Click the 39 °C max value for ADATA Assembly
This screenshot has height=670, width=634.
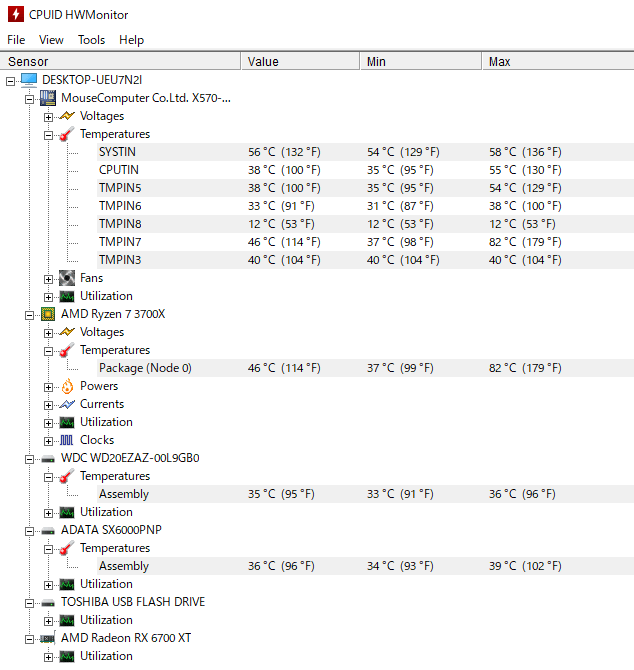click(525, 566)
